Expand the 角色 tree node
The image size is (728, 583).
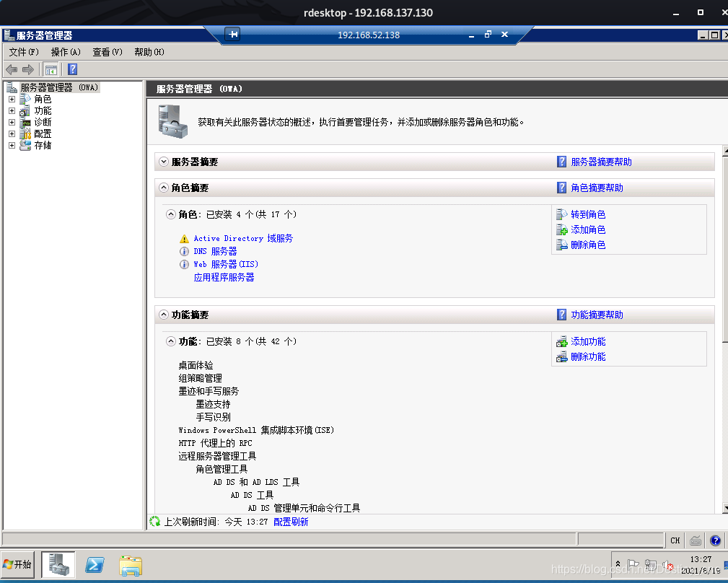12,99
